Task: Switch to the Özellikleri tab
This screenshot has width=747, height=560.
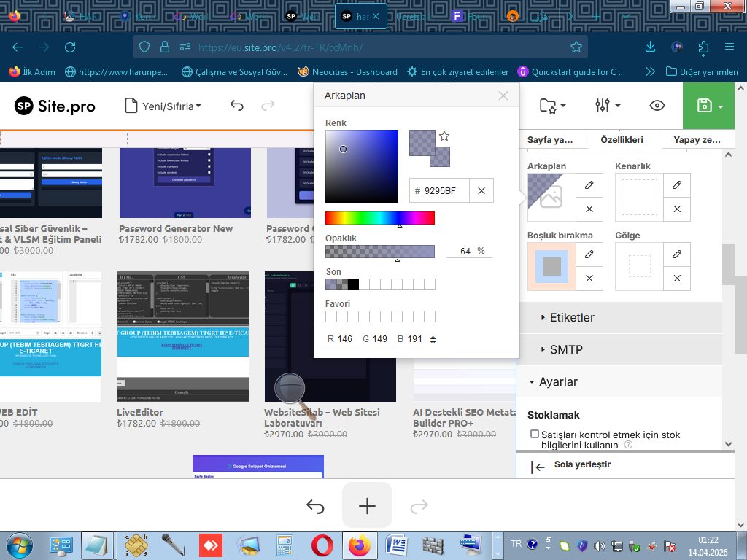Action: pos(622,139)
